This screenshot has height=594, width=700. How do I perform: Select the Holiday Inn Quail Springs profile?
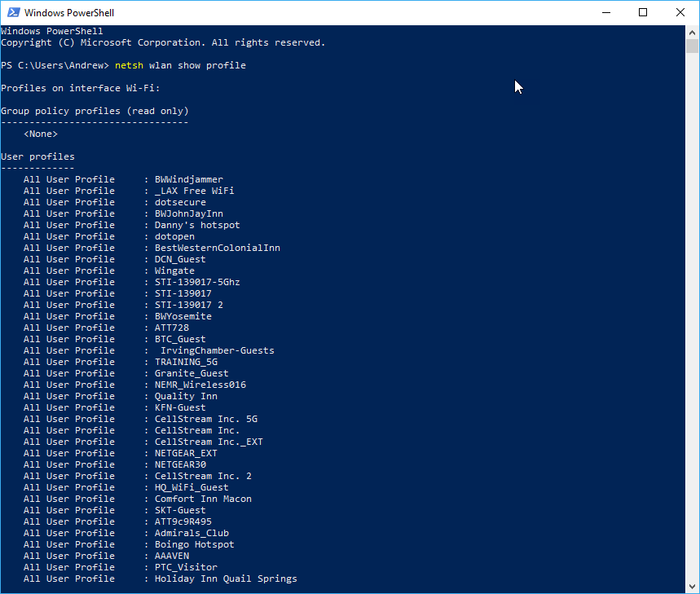coord(226,579)
